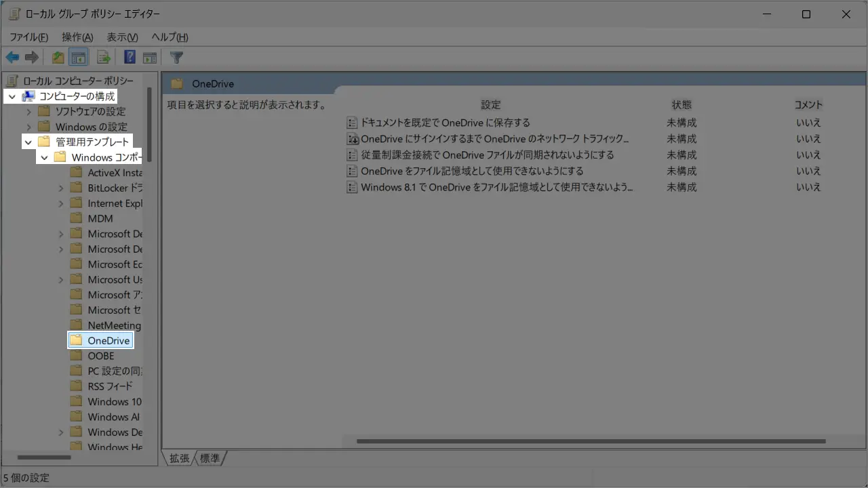The image size is (868, 488).
Task: Click the folder icon of 管理用テンプレート
Action: (44, 142)
